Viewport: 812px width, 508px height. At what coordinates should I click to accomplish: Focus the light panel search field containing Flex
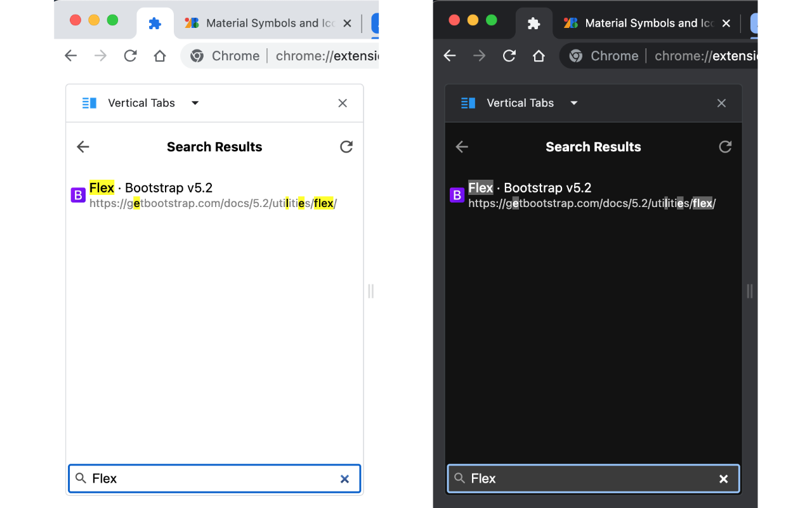pyautogui.click(x=214, y=479)
